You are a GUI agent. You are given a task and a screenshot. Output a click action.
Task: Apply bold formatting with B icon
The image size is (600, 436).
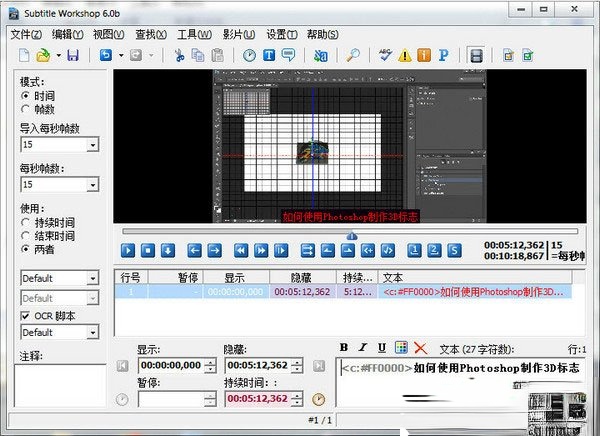coord(345,348)
